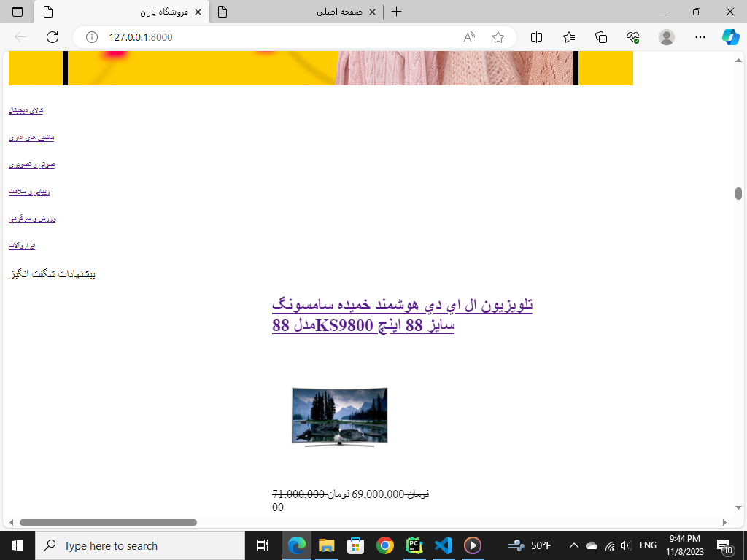The image size is (747, 560).
Task: Open زیبایی و سلامت category
Action: pos(29,192)
